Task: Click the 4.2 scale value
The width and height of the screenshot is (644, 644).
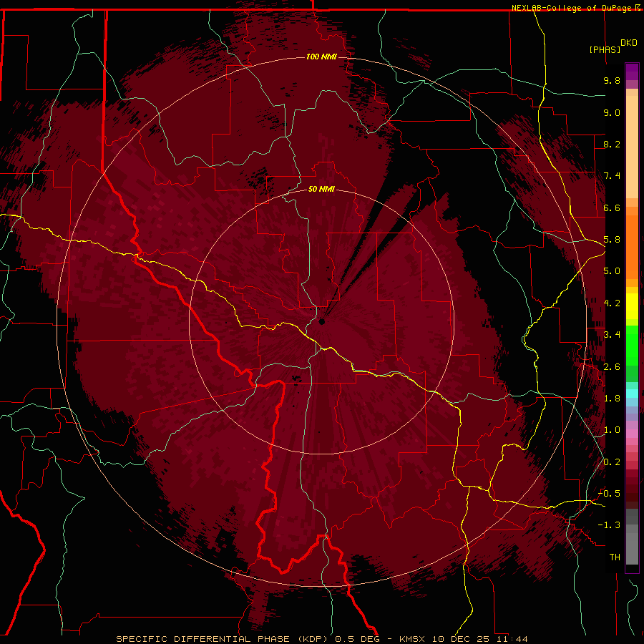Action: 612,303
